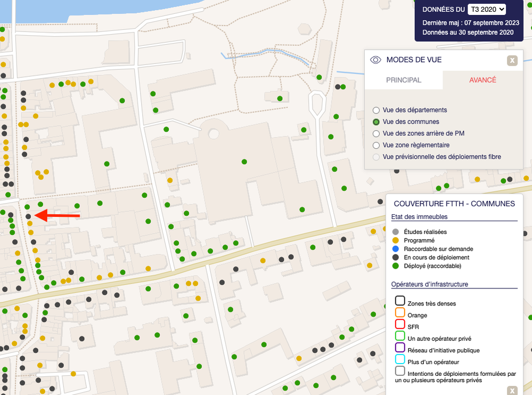Click the dark marker indicated by red arrow

click(x=28, y=216)
